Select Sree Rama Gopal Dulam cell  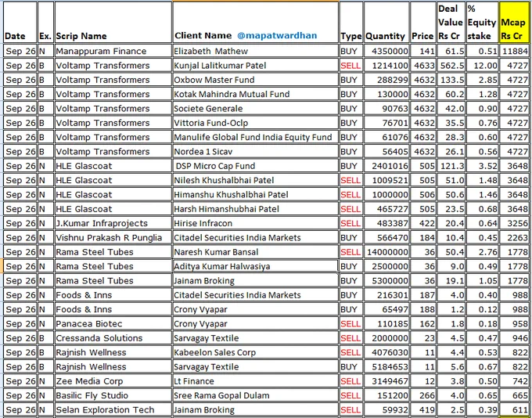point(256,395)
